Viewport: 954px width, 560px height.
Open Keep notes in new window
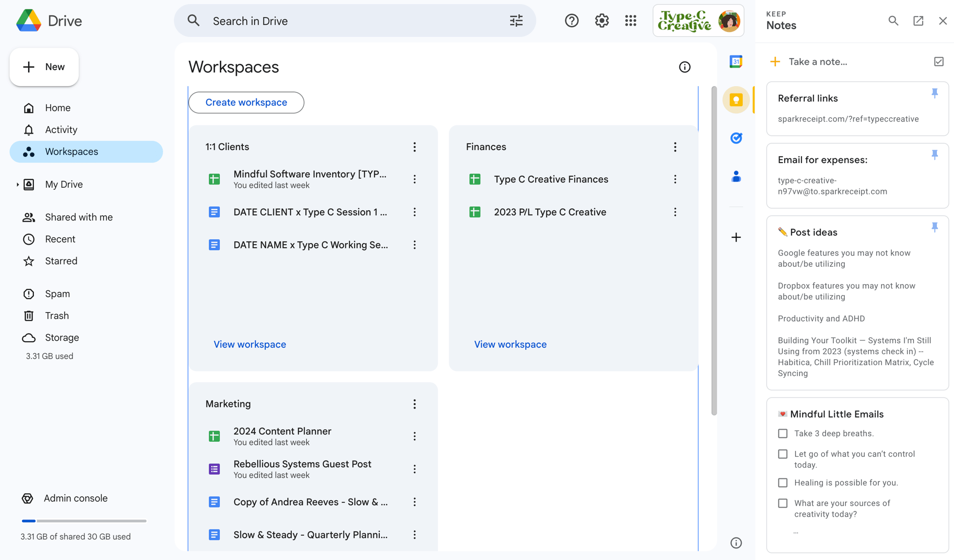pyautogui.click(x=918, y=20)
